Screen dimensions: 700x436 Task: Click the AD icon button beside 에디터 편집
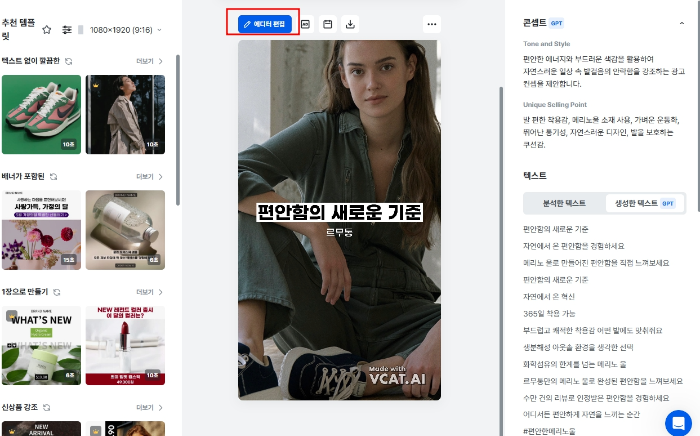305,24
